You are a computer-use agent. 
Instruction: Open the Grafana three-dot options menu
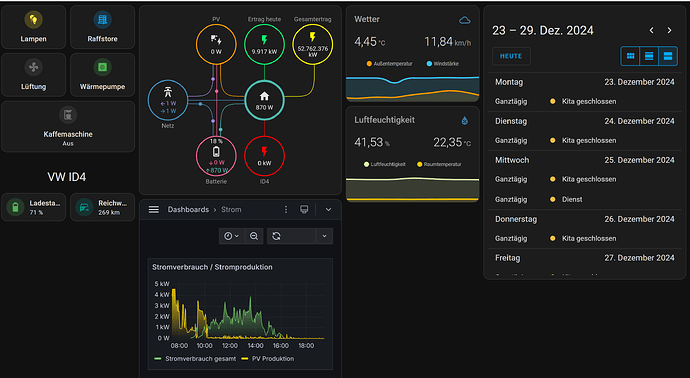point(286,209)
